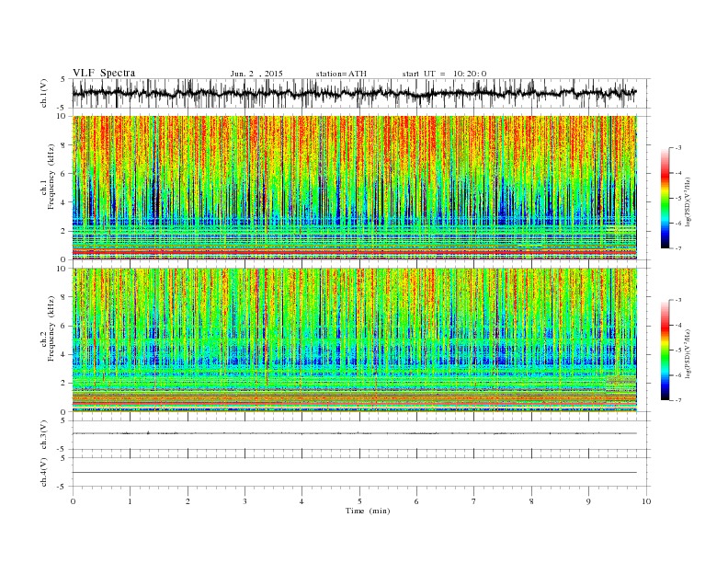Viewport: 728px width, 563px height.
Task: Click the "ch.1(V)" waveform axis label
Action: pos(44,93)
